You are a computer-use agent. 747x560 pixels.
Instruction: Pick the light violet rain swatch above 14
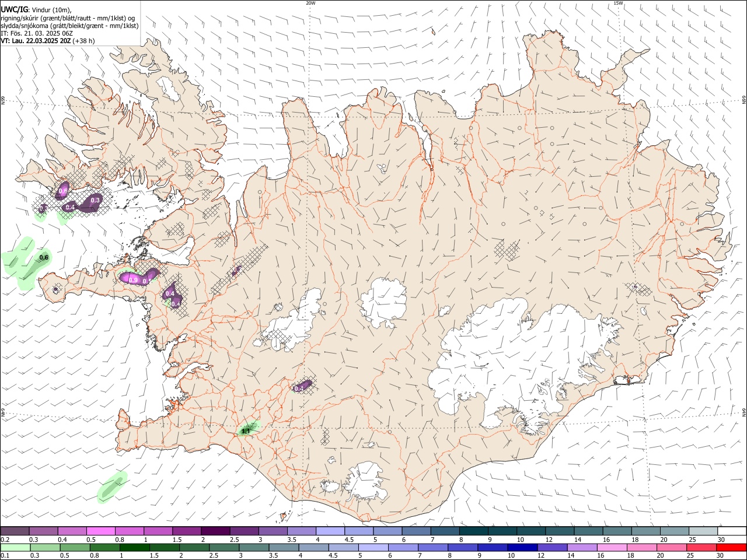tap(581, 547)
